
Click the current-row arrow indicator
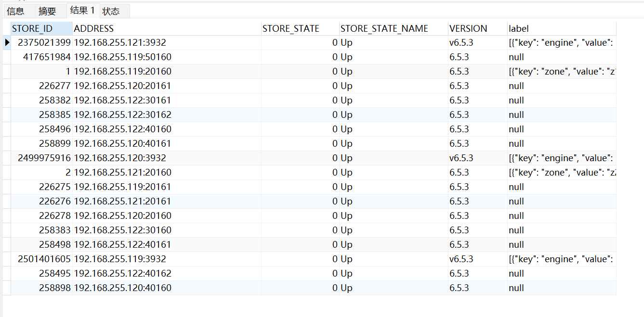click(7, 43)
